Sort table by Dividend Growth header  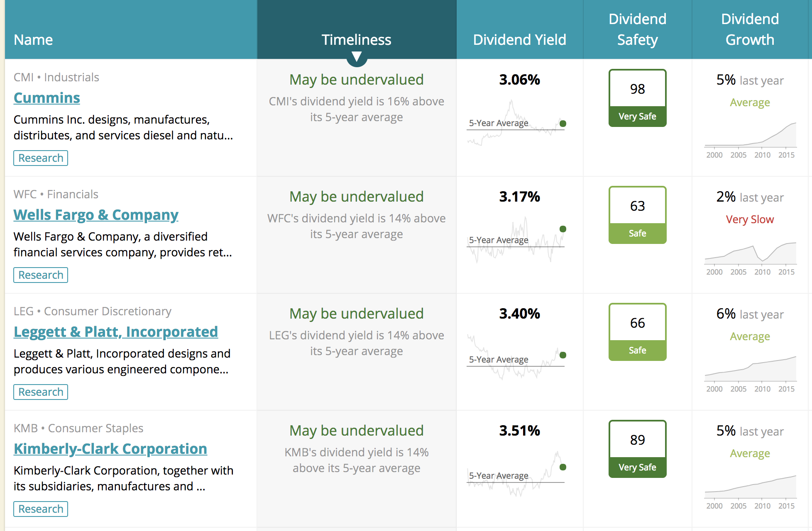pyautogui.click(x=750, y=29)
